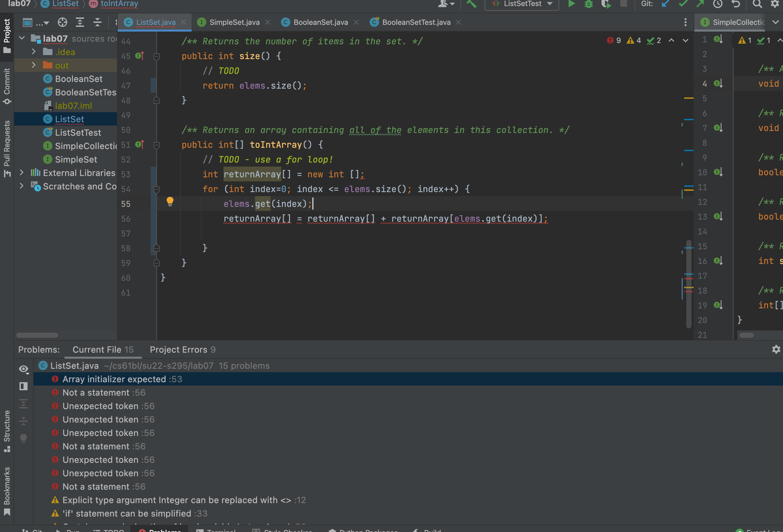783x532 pixels.
Task: Toggle editor preview panel icon
Action: coord(24,386)
